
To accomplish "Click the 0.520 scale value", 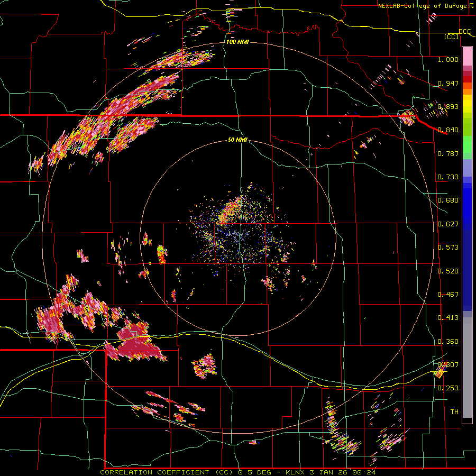I will (x=448, y=271).
